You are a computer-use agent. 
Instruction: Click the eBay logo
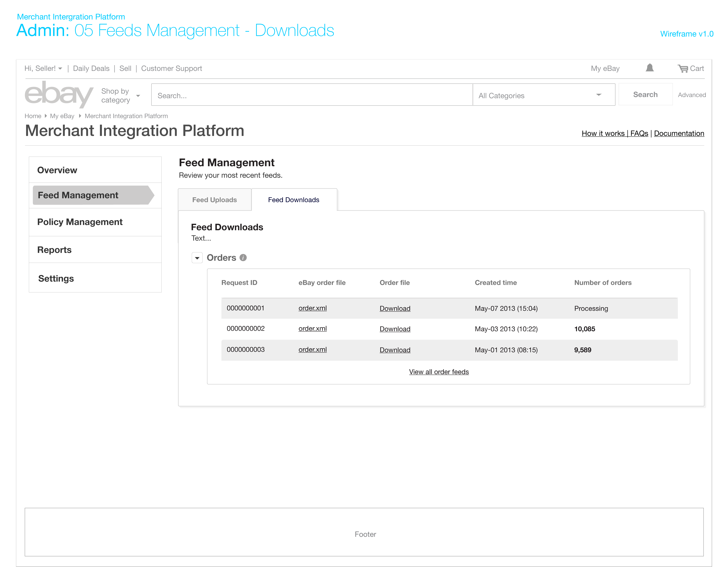tap(59, 94)
